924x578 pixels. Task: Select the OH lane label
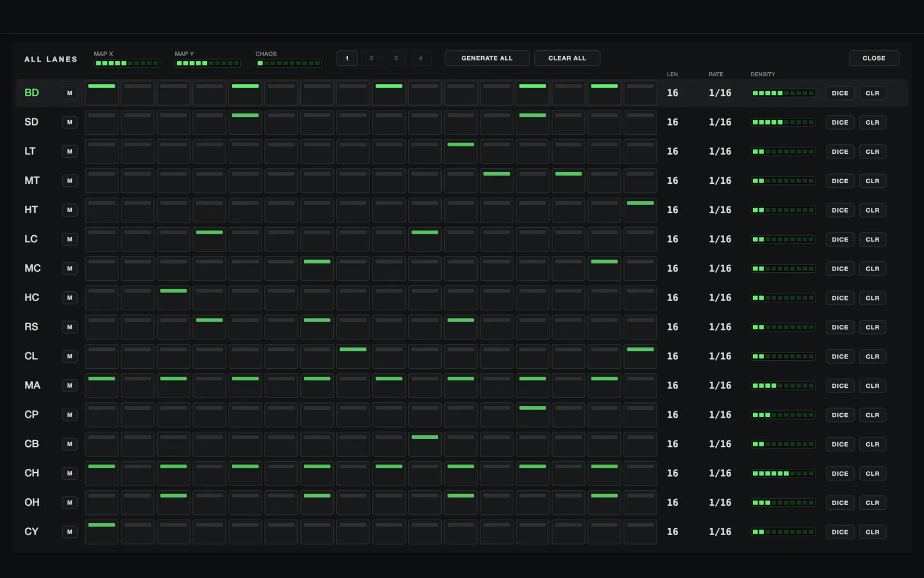tap(32, 503)
